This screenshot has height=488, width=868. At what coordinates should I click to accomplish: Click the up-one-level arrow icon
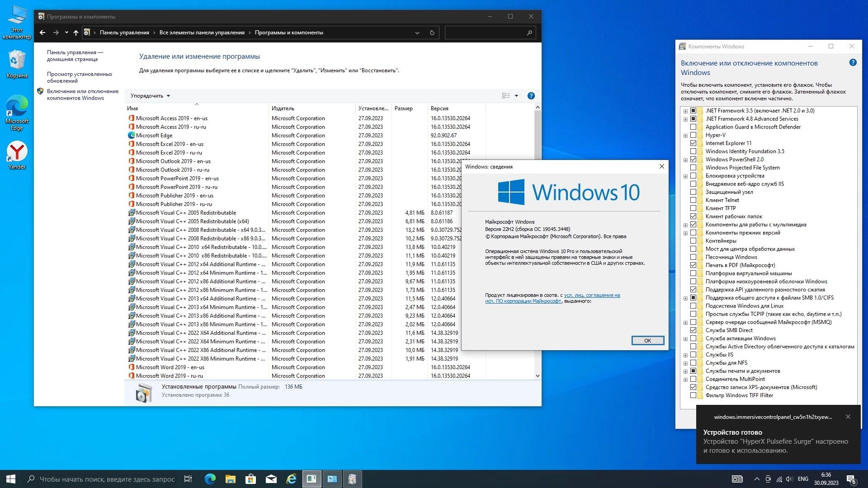coord(76,33)
